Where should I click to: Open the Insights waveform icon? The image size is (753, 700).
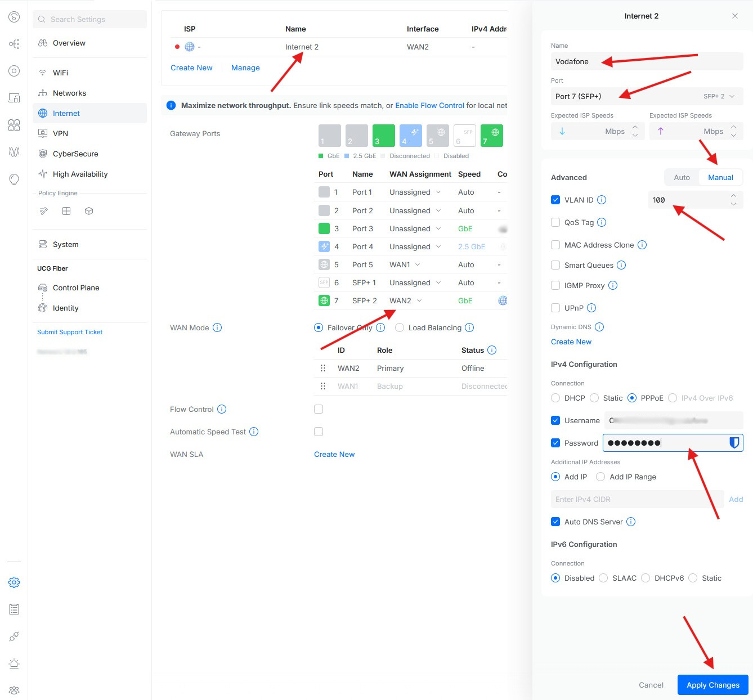click(x=14, y=152)
